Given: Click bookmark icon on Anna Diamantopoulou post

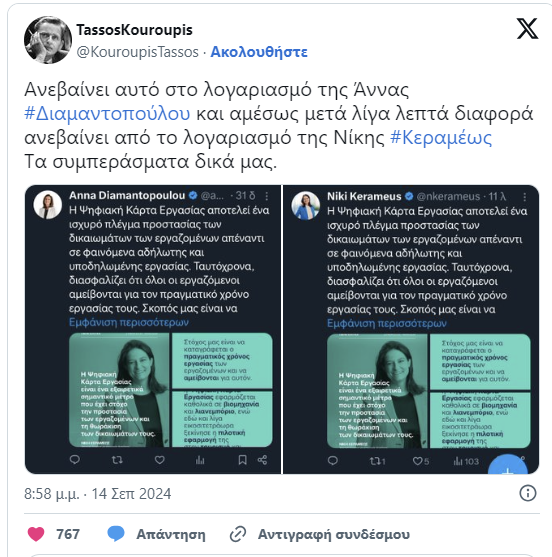Looking at the screenshot, I should [x=242, y=460].
